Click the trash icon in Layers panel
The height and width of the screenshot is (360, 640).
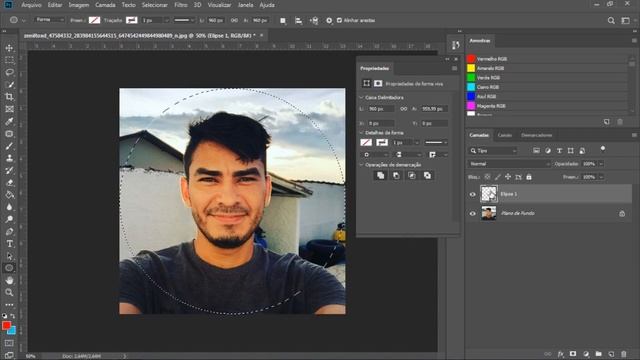coord(624,354)
